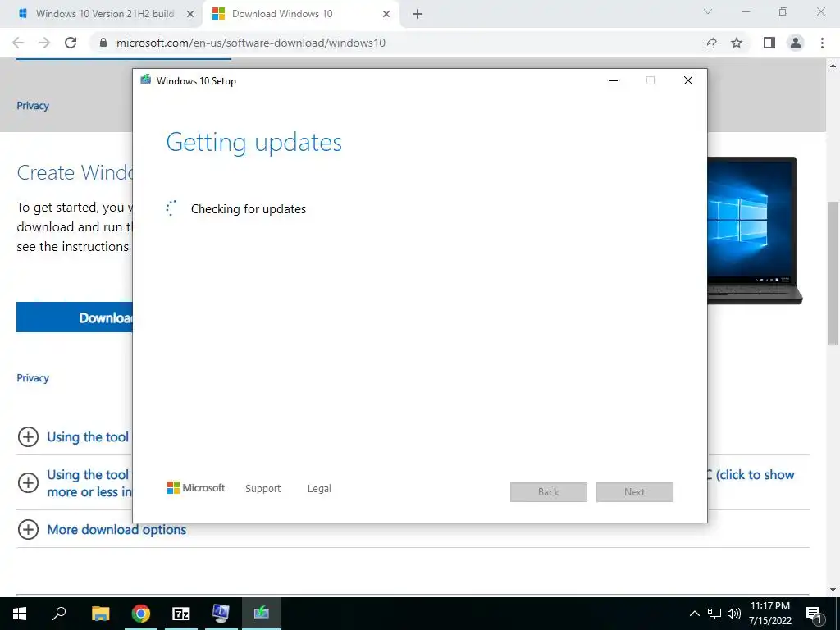Image resolution: width=840 pixels, height=630 pixels.
Task: Open the clock and calendar flyout
Action: 770,614
